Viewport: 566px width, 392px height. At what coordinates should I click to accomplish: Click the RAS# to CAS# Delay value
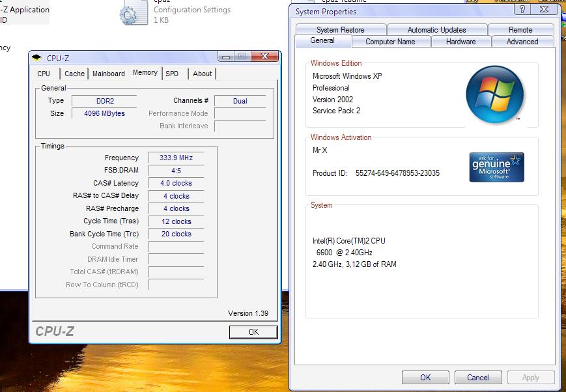pos(176,196)
